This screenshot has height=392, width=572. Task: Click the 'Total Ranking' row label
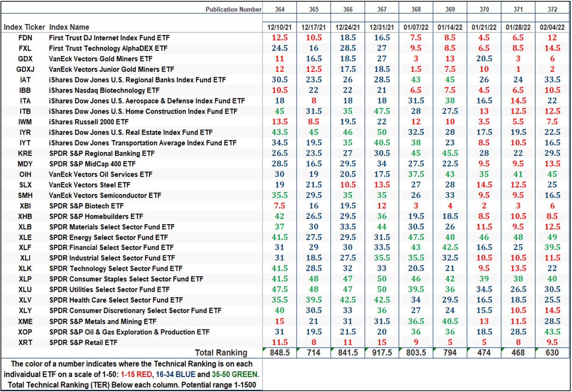pyautogui.click(x=221, y=353)
